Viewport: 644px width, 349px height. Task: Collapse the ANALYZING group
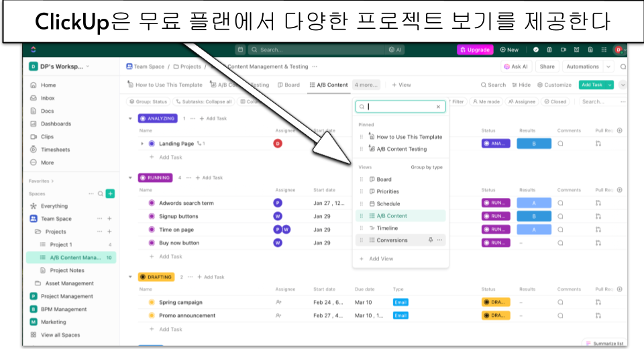pyautogui.click(x=130, y=118)
